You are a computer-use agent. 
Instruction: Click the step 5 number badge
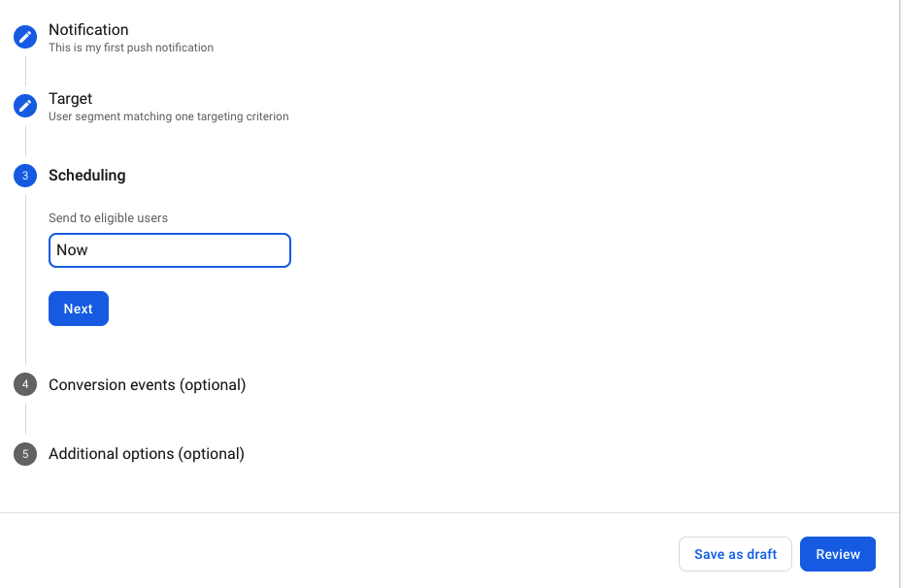click(25, 454)
